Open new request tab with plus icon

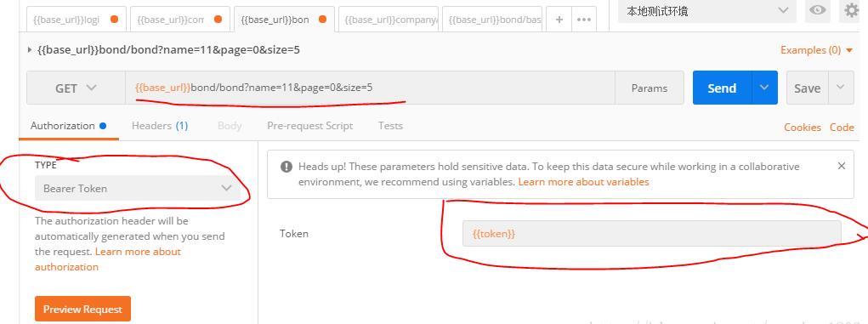tap(559, 20)
